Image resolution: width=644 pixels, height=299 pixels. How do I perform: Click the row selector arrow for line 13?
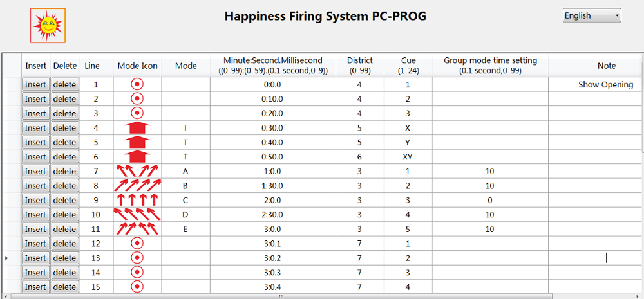(7, 258)
